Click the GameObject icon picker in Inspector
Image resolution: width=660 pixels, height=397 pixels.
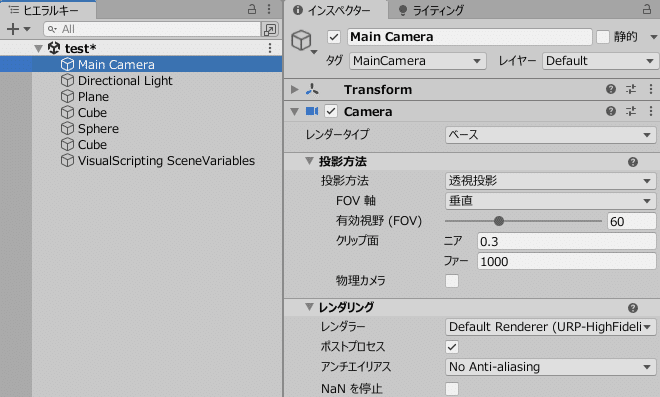(x=303, y=42)
